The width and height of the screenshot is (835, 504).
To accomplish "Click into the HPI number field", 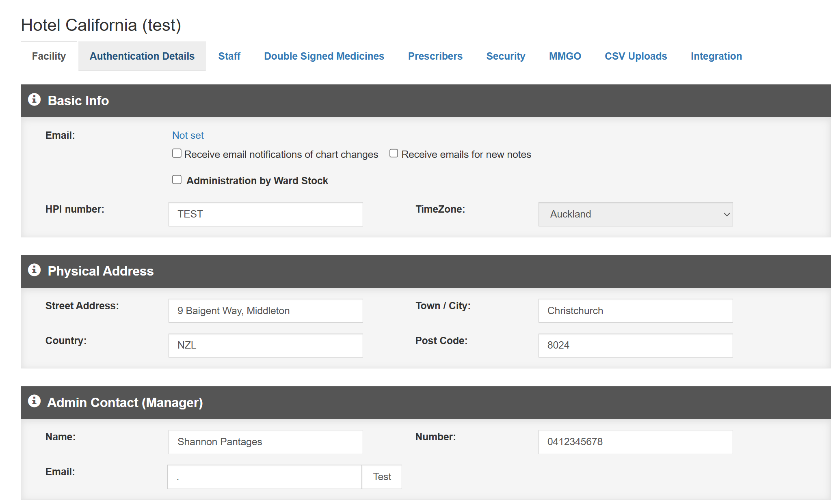I will point(266,214).
